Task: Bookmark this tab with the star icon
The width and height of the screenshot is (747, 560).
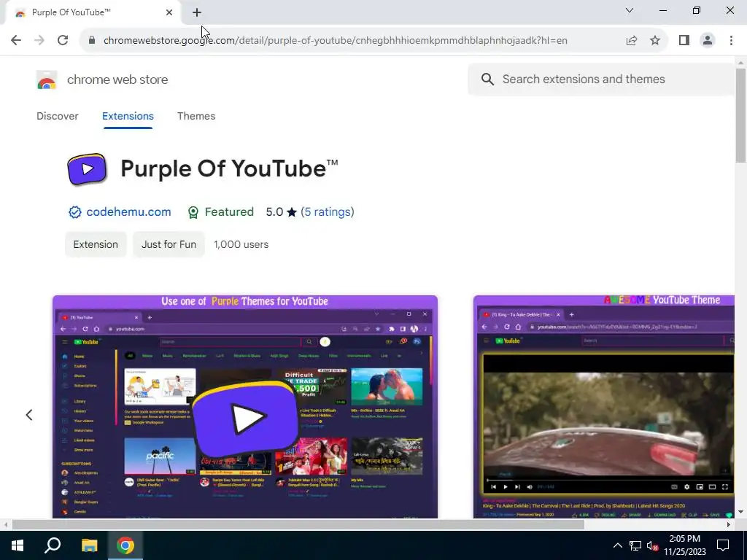Action: click(655, 41)
